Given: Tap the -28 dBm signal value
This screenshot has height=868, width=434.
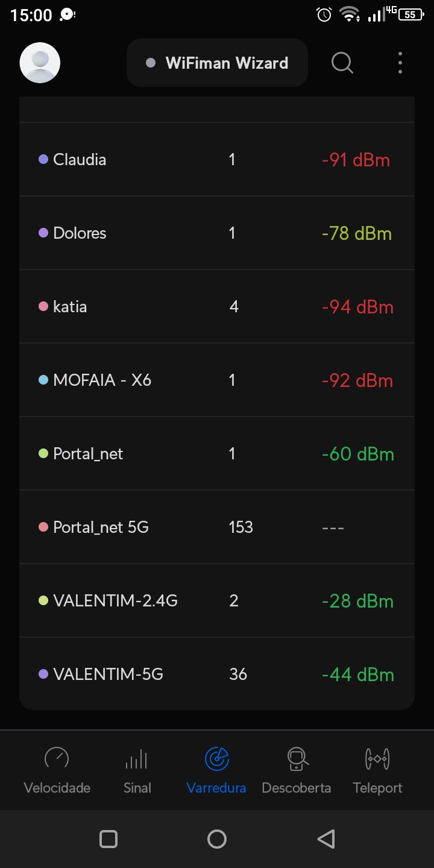Looking at the screenshot, I should (x=357, y=601).
